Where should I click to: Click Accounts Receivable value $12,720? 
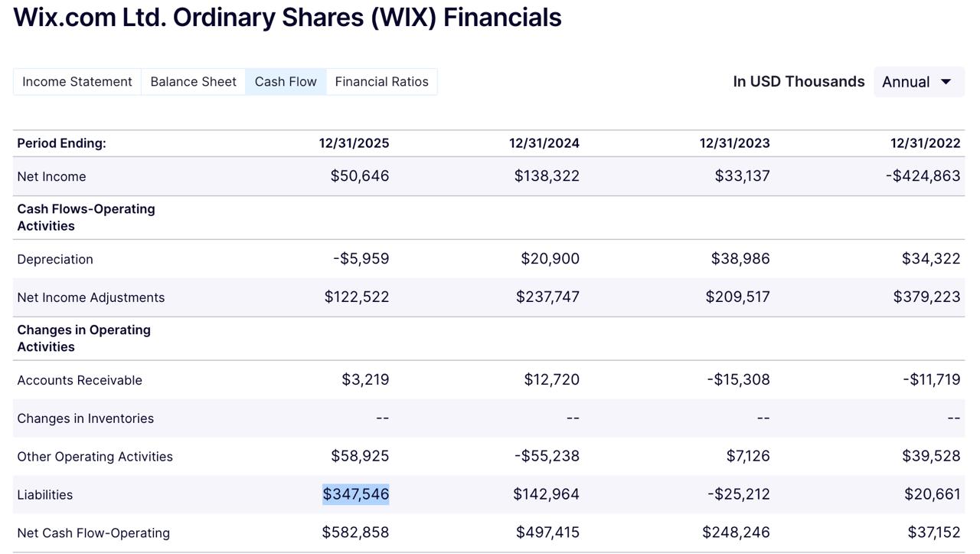(x=552, y=380)
